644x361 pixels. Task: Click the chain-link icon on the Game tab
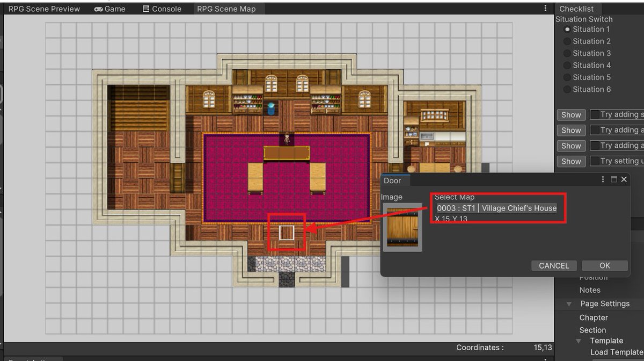click(x=99, y=9)
